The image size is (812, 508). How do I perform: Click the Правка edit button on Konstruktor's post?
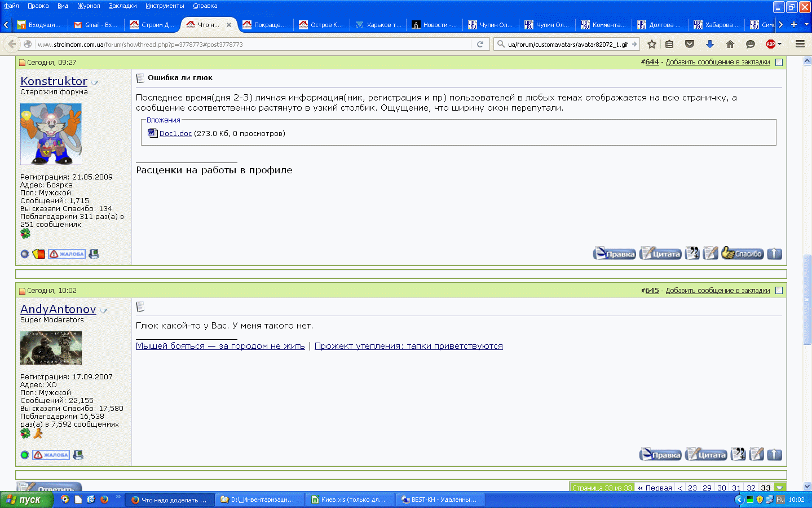point(614,253)
